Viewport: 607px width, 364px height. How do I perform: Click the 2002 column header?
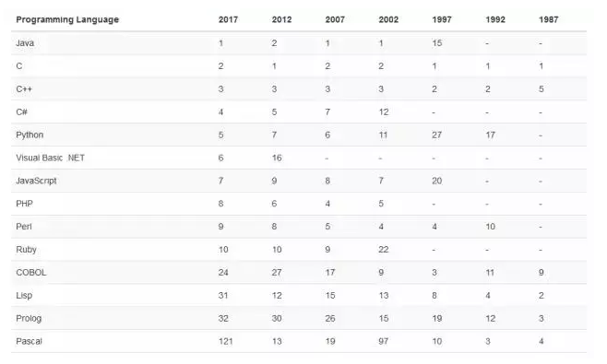(388, 19)
